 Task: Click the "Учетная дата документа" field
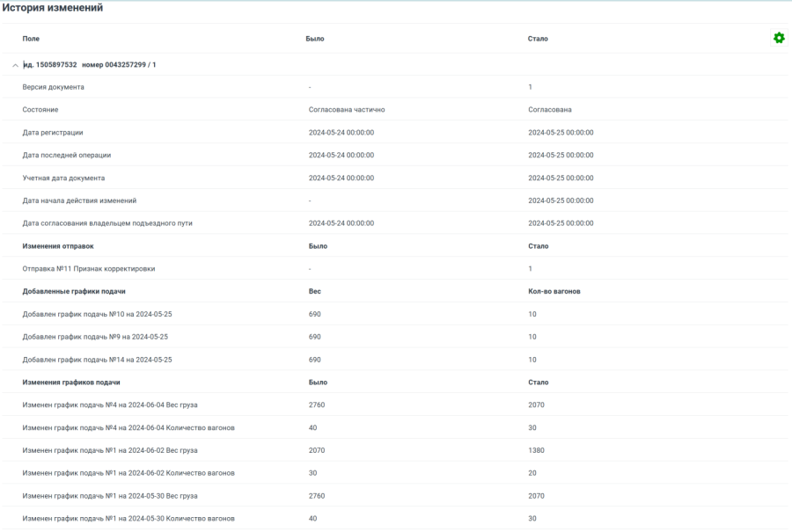tap(63, 178)
